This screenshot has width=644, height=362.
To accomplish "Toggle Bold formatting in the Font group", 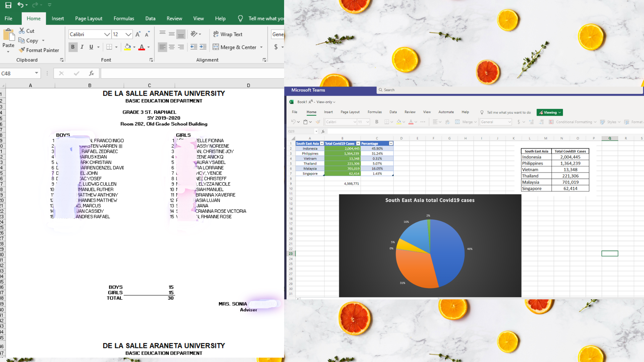I will tap(73, 47).
